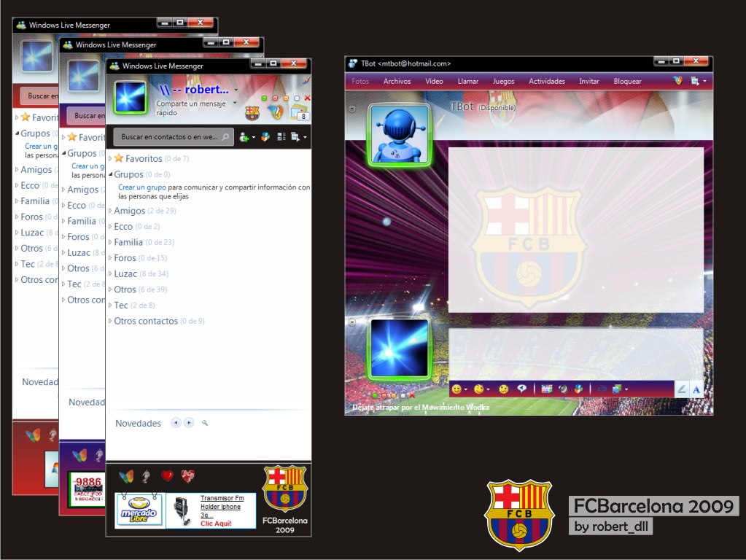Image resolution: width=746 pixels, height=560 pixels.
Task: Open the Vídeo menu in chat window
Action: coord(434,82)
